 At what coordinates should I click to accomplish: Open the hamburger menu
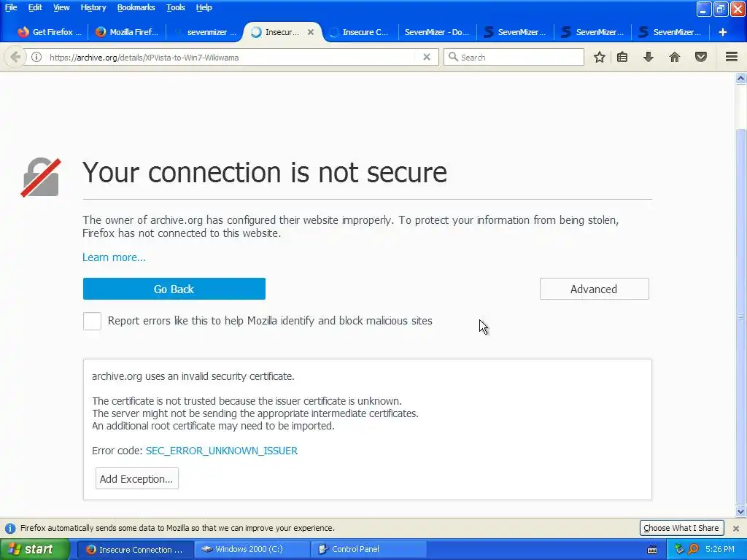coord(732,57)
